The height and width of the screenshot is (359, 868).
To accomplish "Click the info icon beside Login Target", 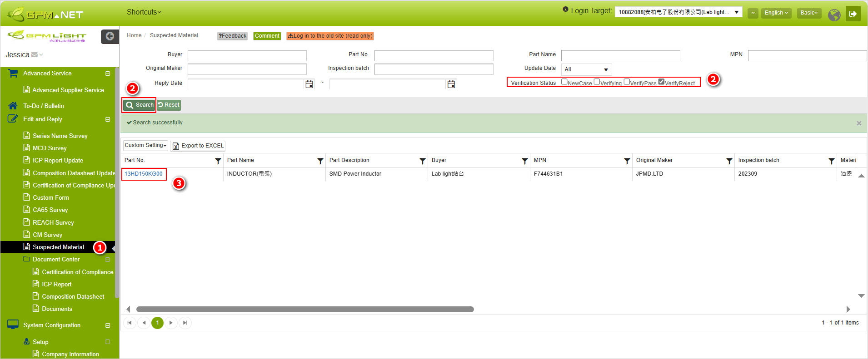I will [565, 9].
